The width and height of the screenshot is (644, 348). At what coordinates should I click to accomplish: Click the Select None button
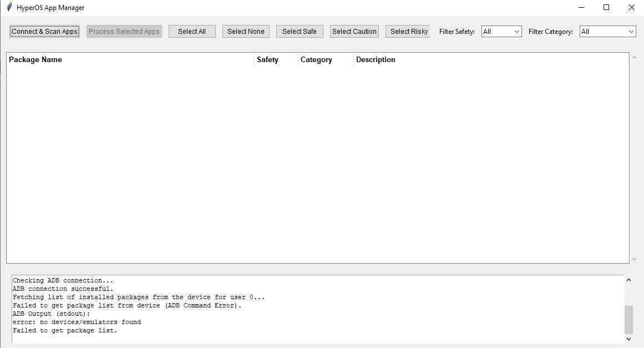pyautogui.click(x=246, y=31)
